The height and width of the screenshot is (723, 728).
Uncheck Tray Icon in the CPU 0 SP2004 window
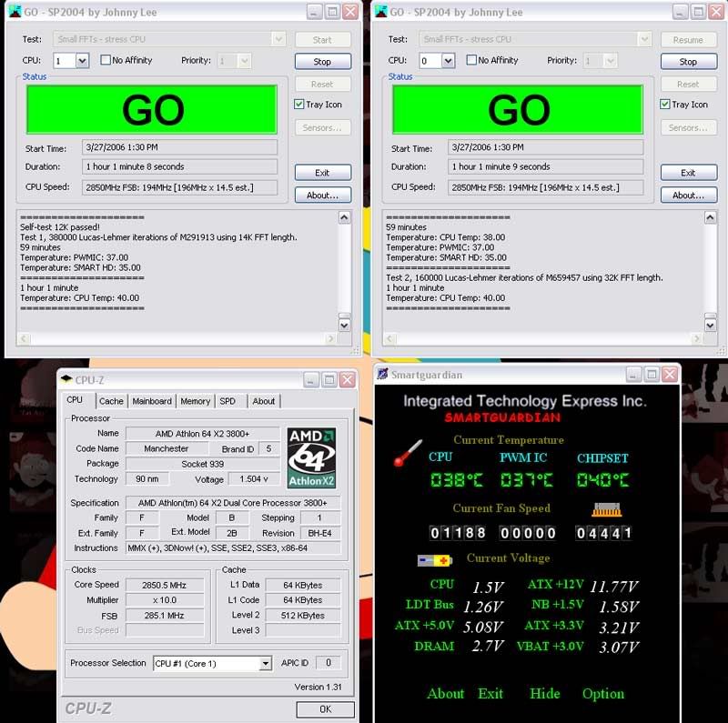click(x=665, y=105)
